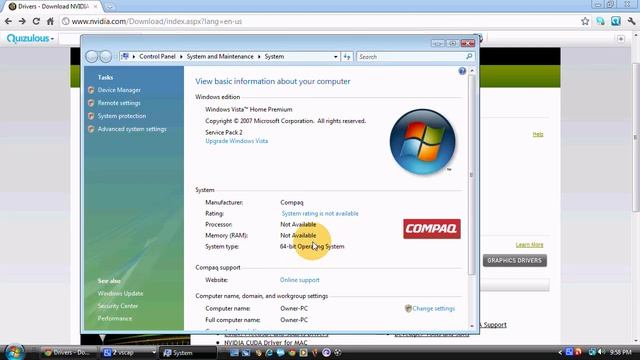The height and width of the screenshot is (360, 640).
Task: Click NVIDIA CUDA Driver for MAC link
Action: point(266,342)
